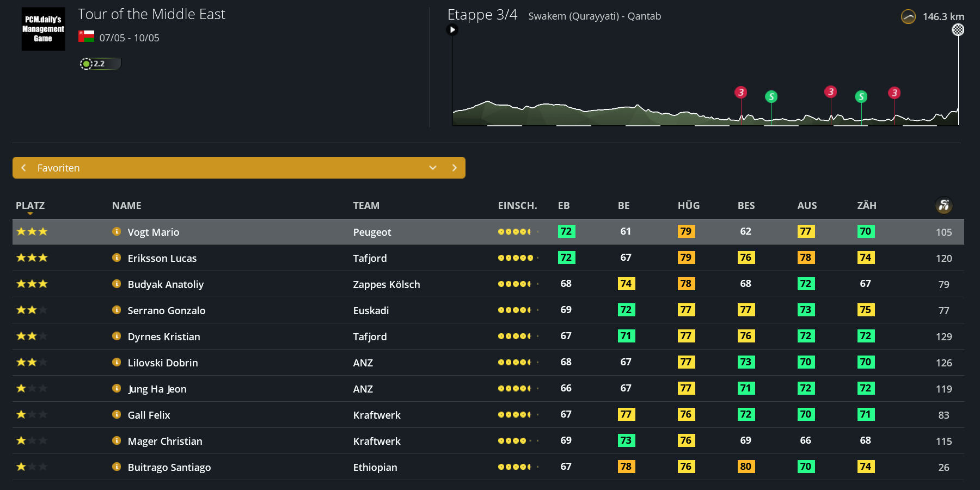Click the stage start play marker
The height and width of the screenshot is (490, 980).
click(x=452, y=30)
